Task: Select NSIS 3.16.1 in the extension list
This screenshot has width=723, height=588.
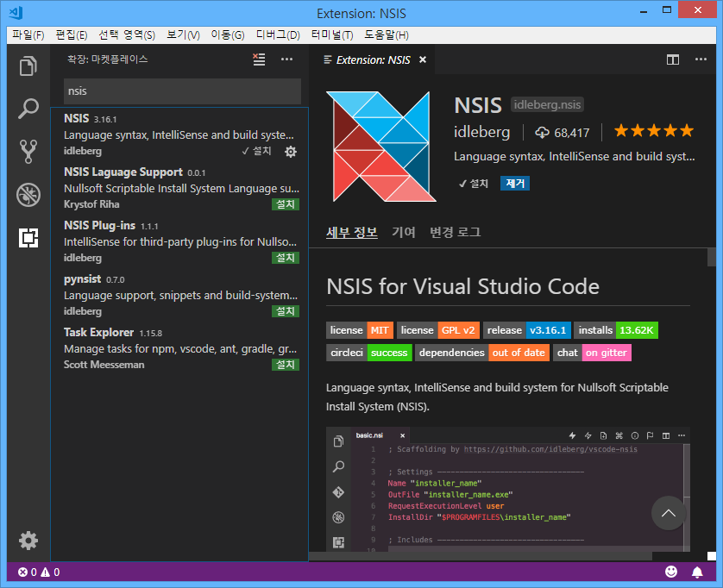Action: pos(179,134)
